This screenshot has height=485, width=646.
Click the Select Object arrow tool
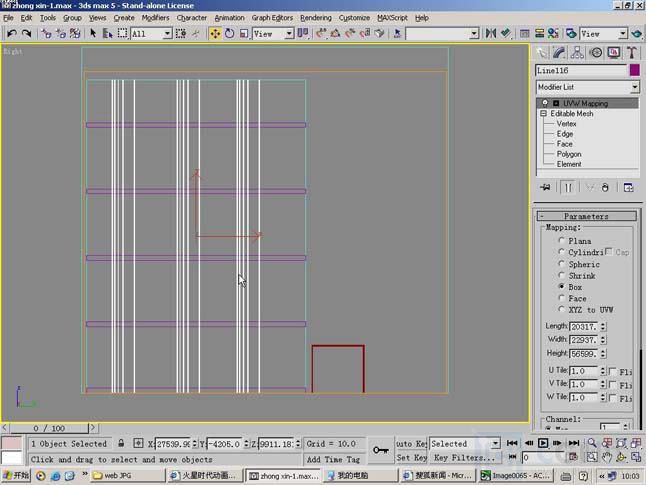tap(93, 33)
